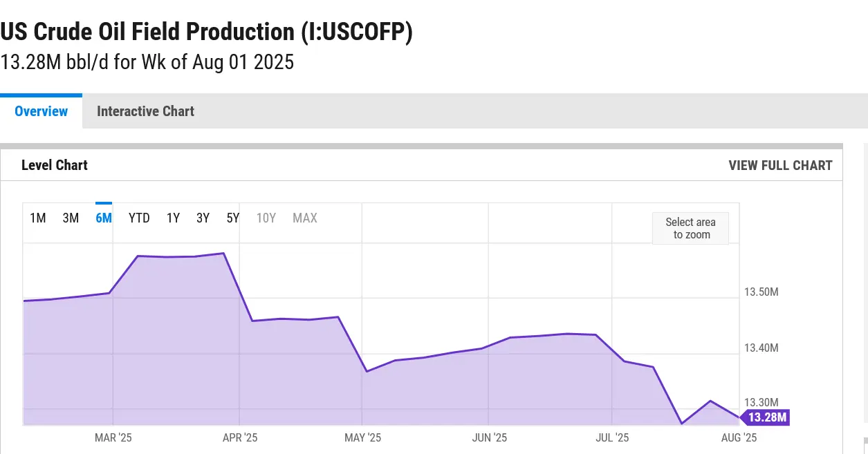Switch chart range to YTD

click(139, 218)
